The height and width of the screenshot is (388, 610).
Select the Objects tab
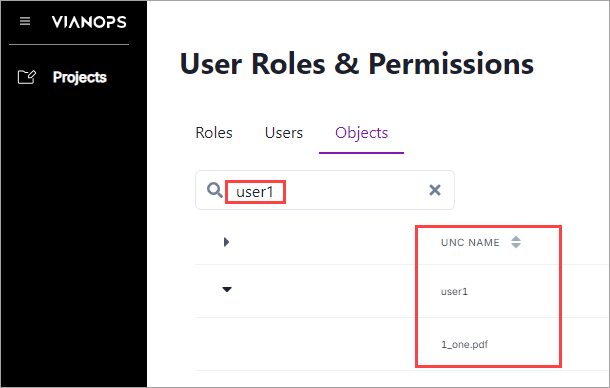coord(361,133)
